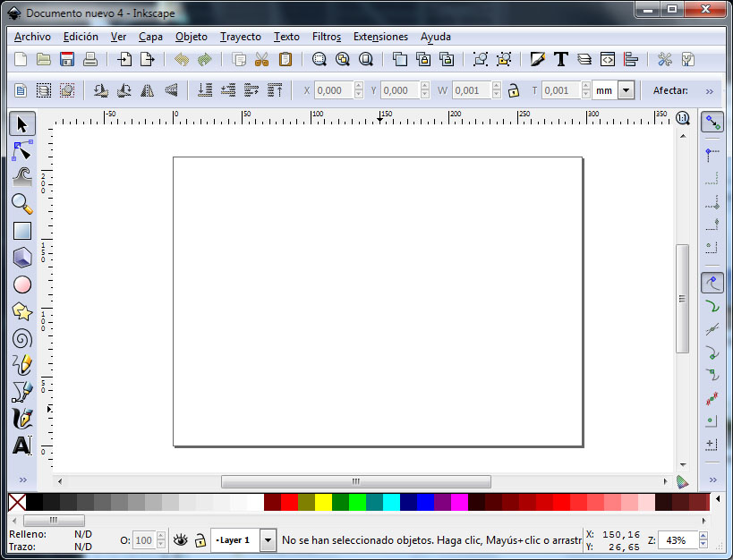This screenshot has height=560, width=733.
Task: Open the Extensiones menu
Action: click(380, 37)
